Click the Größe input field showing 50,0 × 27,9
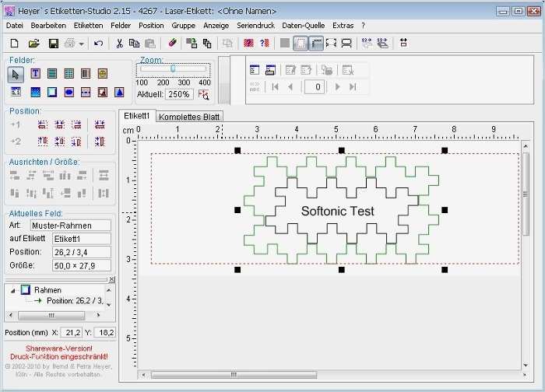Image resolution: width=545 pixels, height=392 pixels. coord(82,265)
